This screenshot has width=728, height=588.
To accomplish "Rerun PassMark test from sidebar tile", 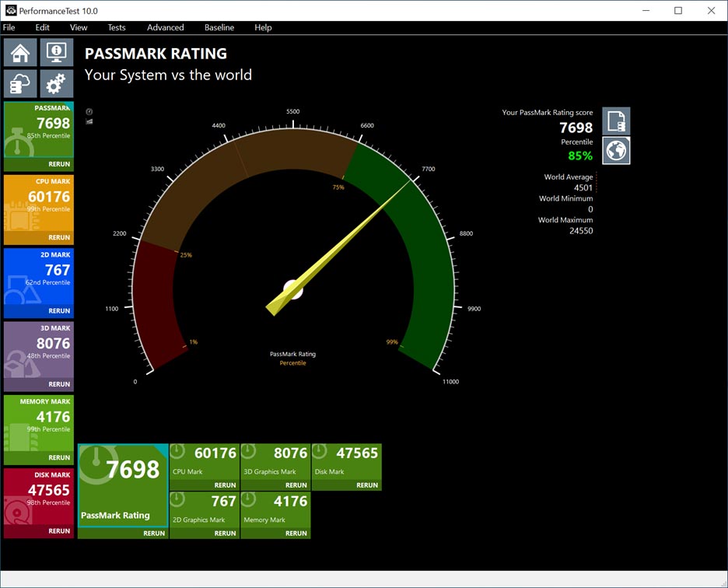I will [x=59, y=164].
